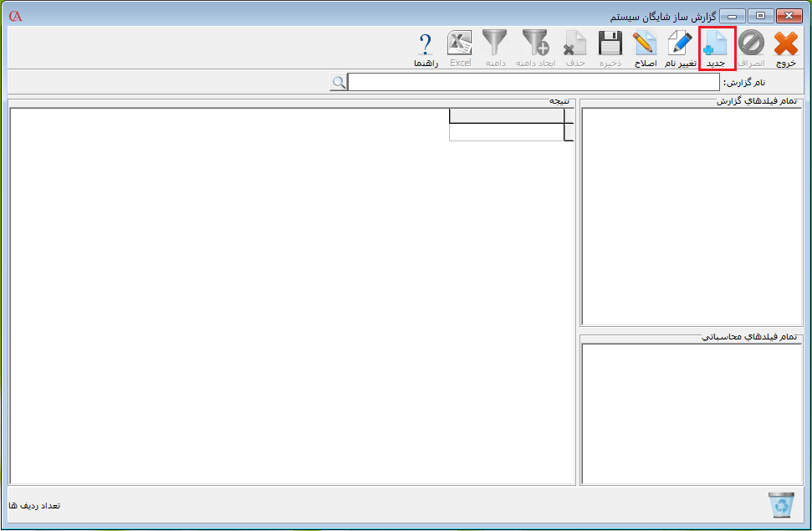The image size is (812, 531).
Task: Click the انصراف (Cancel) toolbar icon
Action: point(751,49)
